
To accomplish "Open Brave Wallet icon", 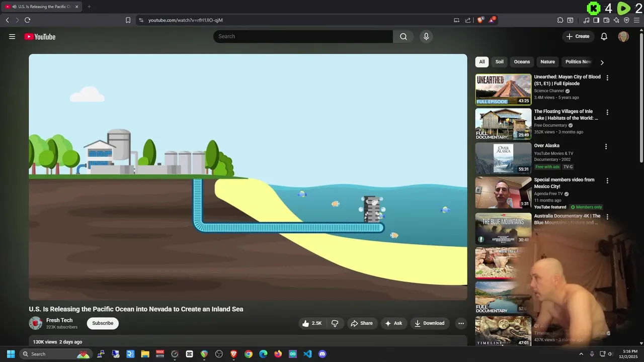I will click(x=606, y=20).
